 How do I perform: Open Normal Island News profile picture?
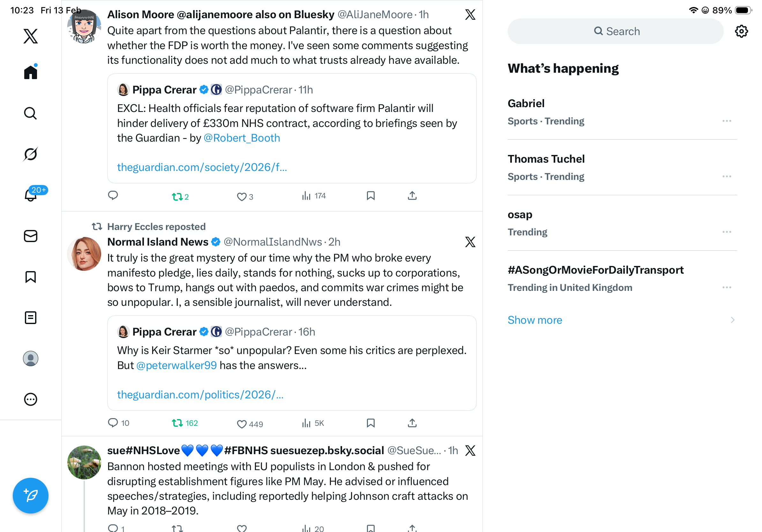point(84,254)
